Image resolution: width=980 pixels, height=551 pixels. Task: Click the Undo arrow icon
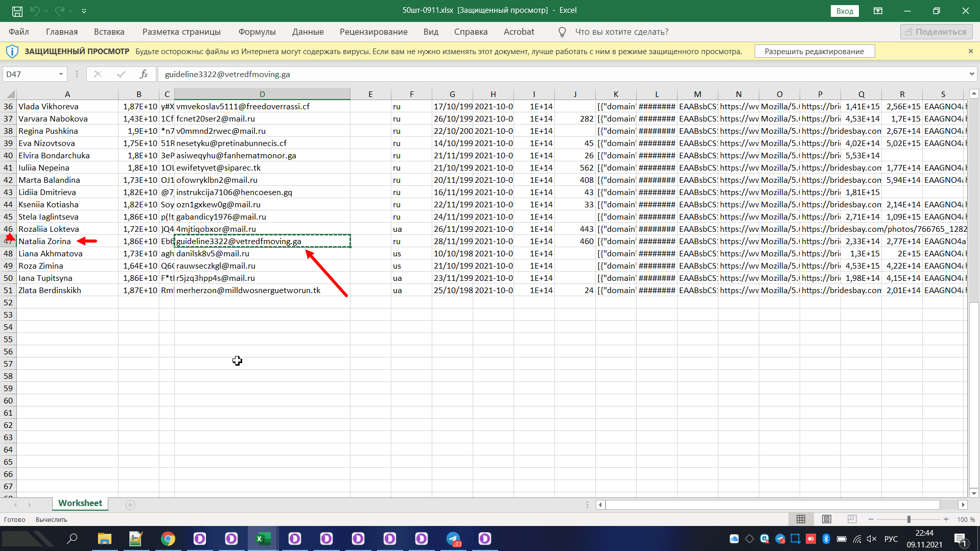coord(35,10)
